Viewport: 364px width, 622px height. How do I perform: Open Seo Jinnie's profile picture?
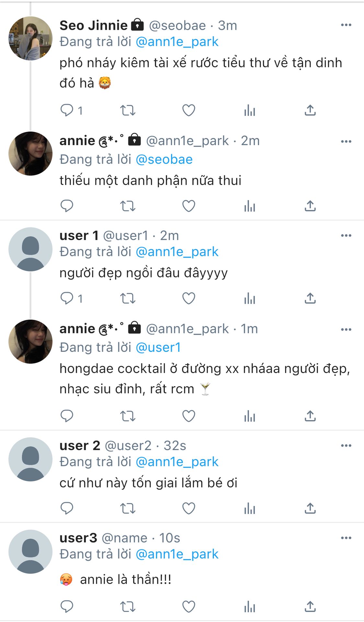30,38
